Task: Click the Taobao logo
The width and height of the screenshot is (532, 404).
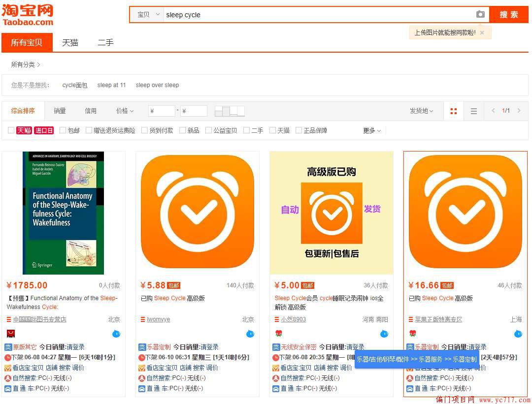Action: click(x=28, y=15)
